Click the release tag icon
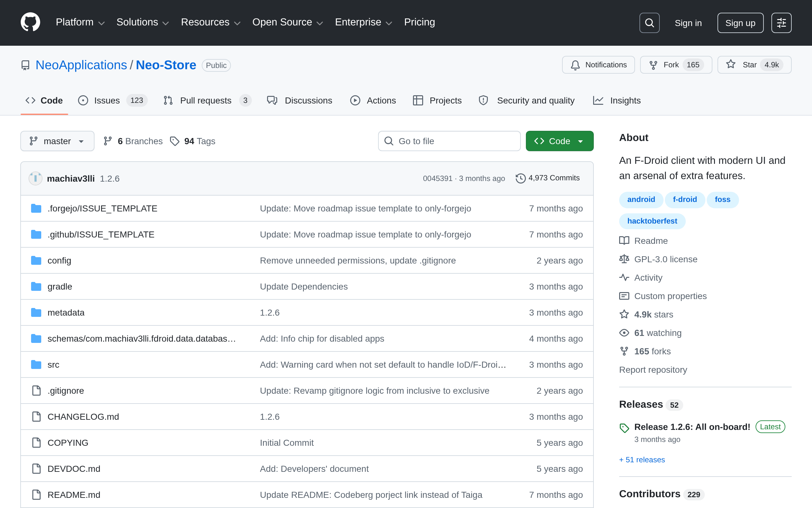 [624, 428]
